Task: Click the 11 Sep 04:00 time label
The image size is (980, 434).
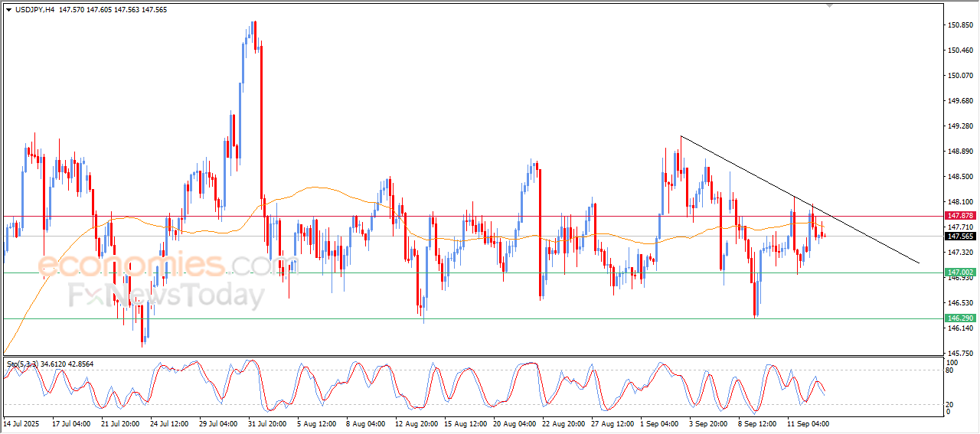Action: click(x=808, y=423)
